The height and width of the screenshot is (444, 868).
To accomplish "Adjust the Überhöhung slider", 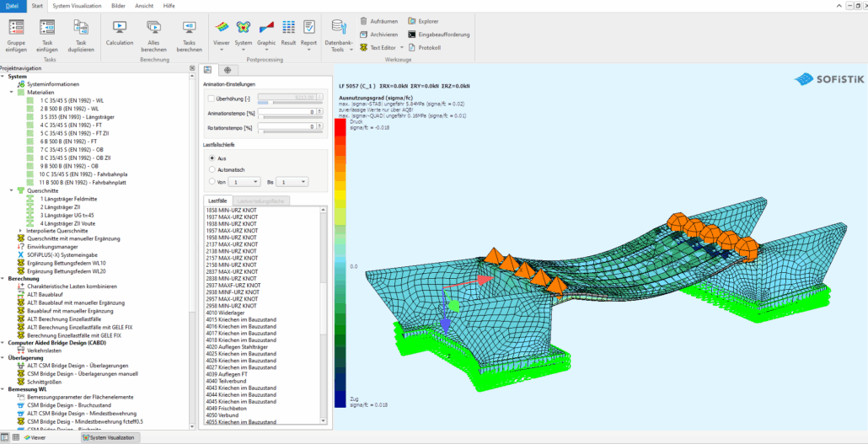I will 290,104.
